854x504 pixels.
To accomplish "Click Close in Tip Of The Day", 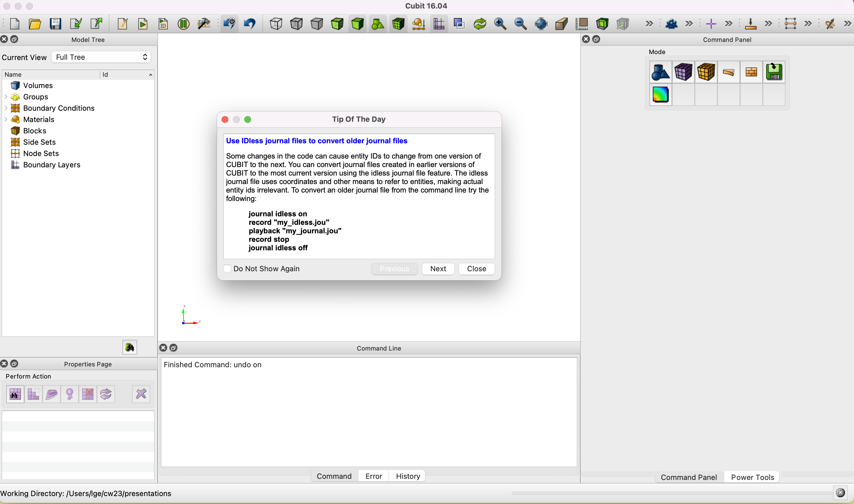I will pyautogui.click(x=477, y=269).
